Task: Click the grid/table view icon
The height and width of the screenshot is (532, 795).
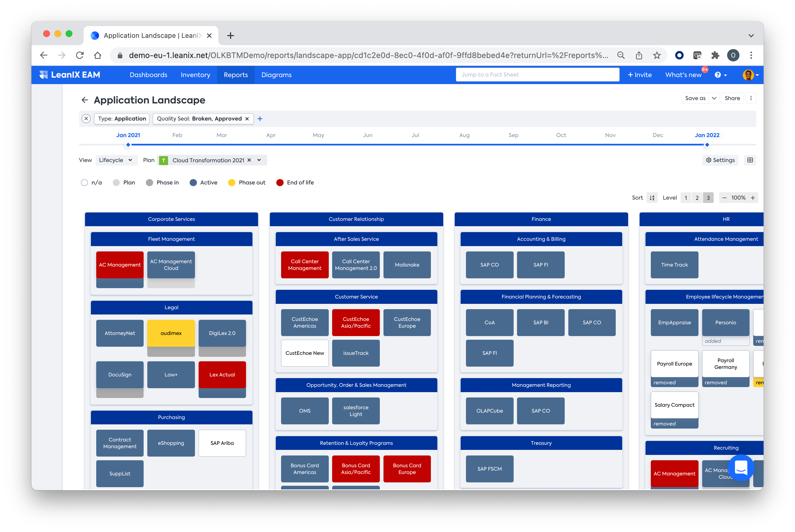Action: point(751,160)
